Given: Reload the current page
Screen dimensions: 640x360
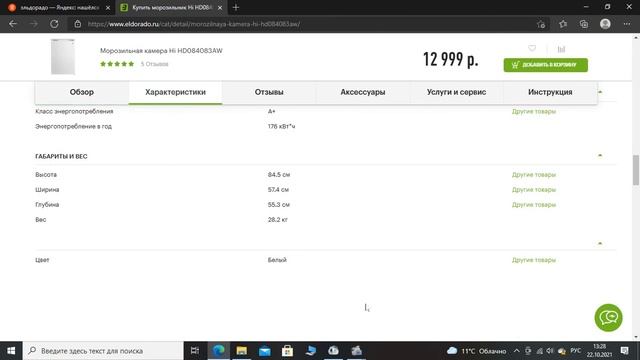Looking at the screenshot, I should click(54, 24).
